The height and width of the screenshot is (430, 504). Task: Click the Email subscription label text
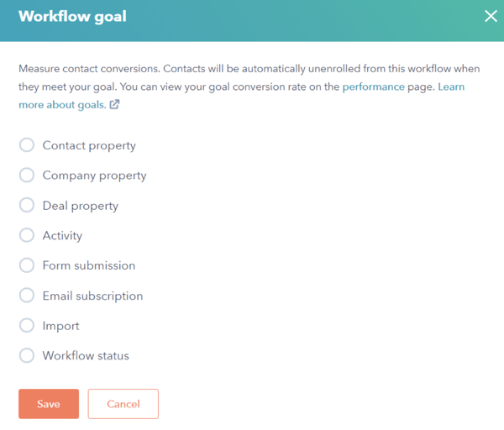coord(92,296)
